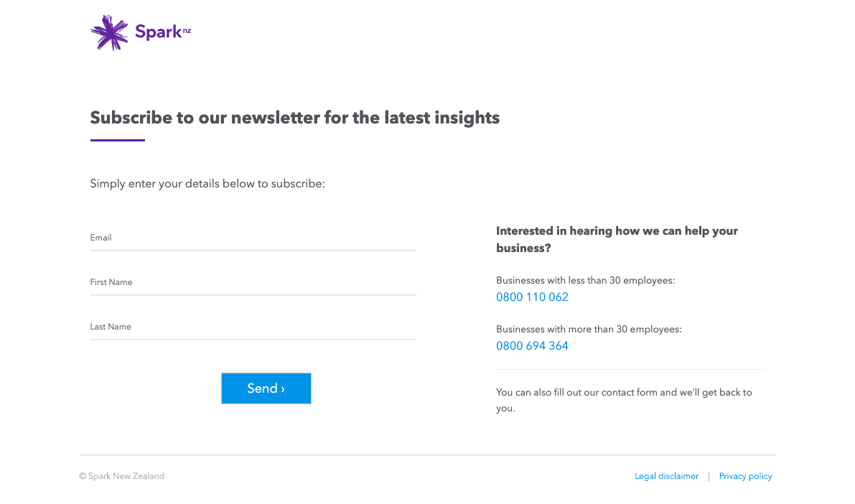Viewport: 855px width, 504px height.
Task: Click the less than 30 employees label
Action: click(586, 281)
